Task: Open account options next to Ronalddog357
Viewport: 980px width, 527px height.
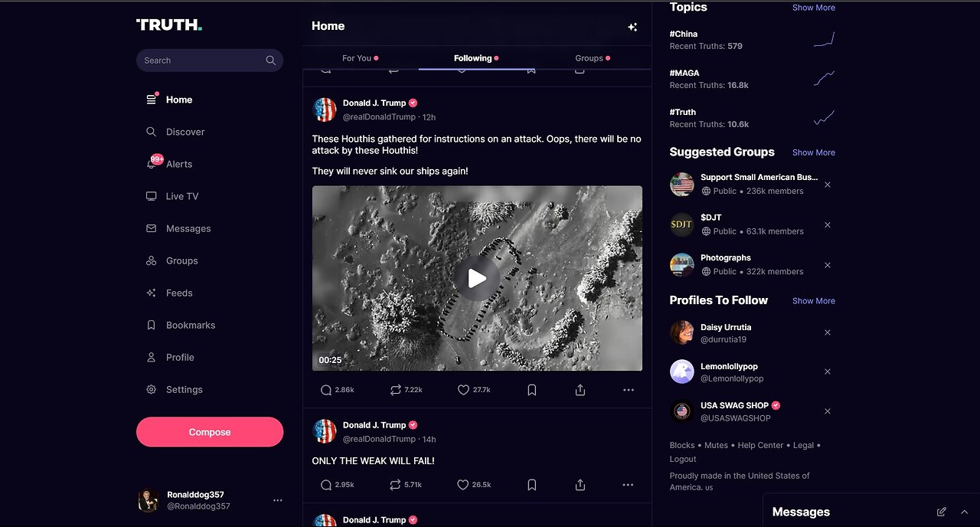Action: click(x=277, y=500)
